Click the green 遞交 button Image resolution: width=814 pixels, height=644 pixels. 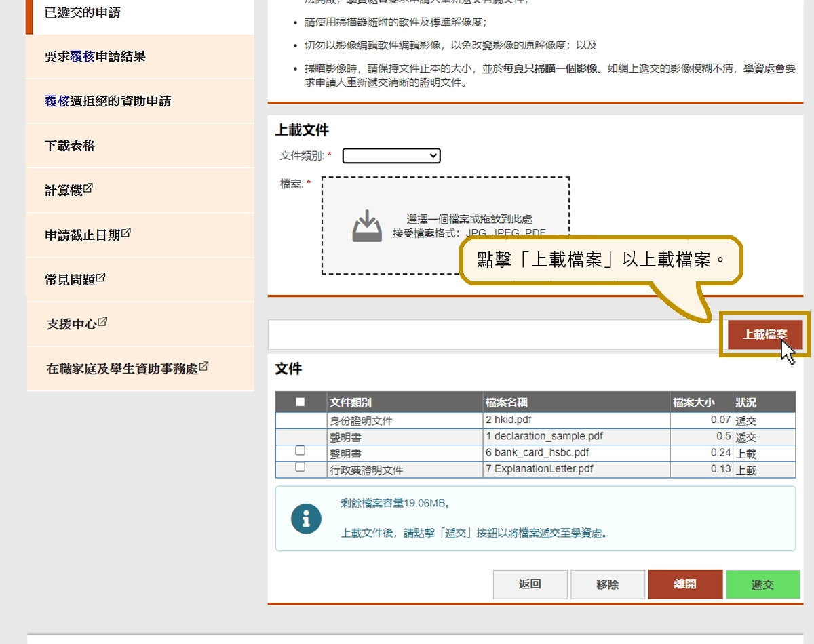(762, 584)
